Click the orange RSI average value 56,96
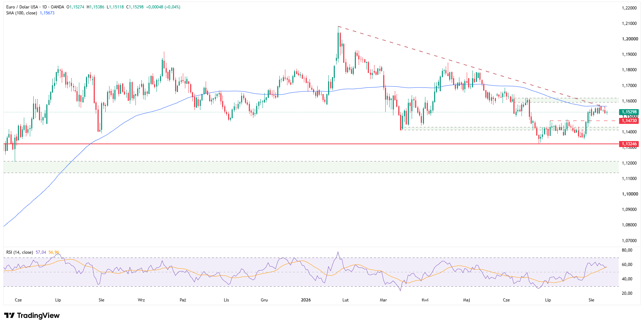This screenshot has width=644, height=326. tap(54, 252)
